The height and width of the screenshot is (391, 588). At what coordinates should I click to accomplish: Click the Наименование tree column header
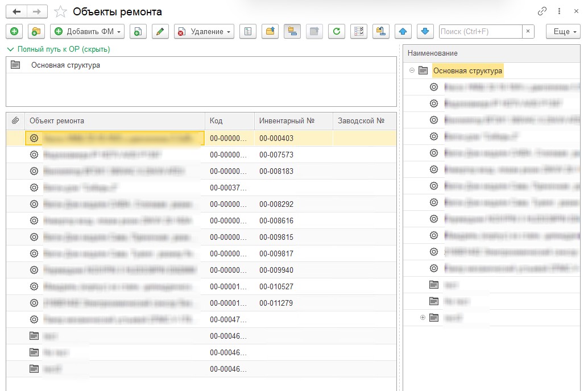pos(491,53)
